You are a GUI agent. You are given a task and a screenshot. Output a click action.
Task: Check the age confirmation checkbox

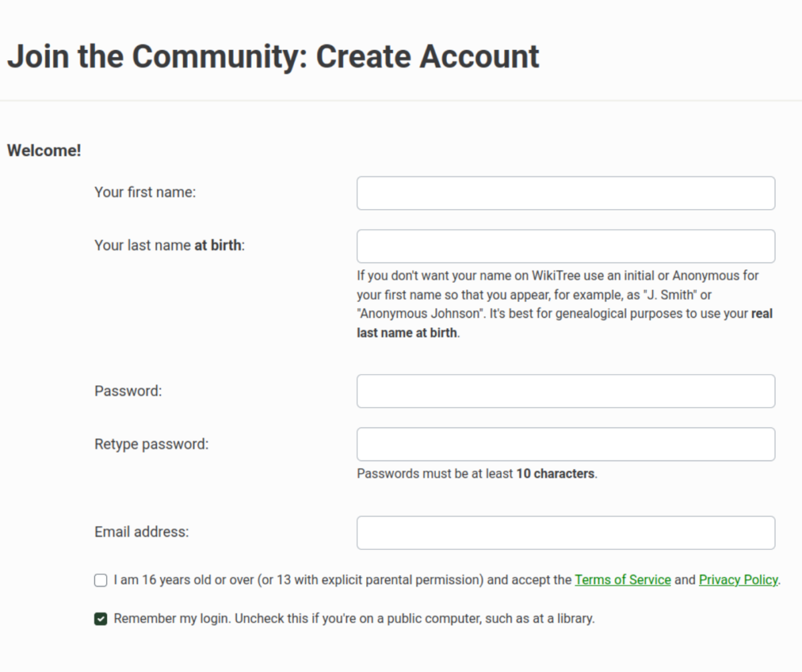[101, 580]
